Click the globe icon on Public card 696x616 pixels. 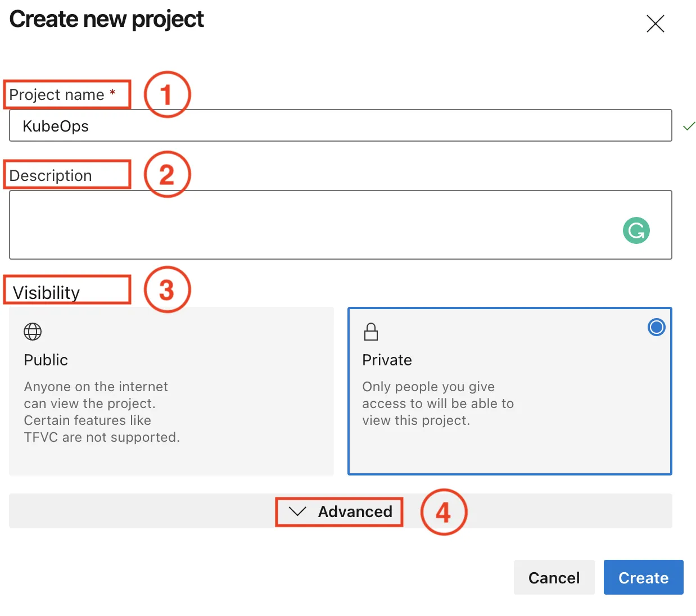(33, 332)
